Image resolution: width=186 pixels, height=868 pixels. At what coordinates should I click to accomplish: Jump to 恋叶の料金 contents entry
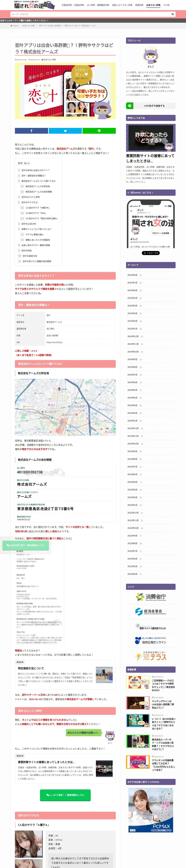(27, 251)
